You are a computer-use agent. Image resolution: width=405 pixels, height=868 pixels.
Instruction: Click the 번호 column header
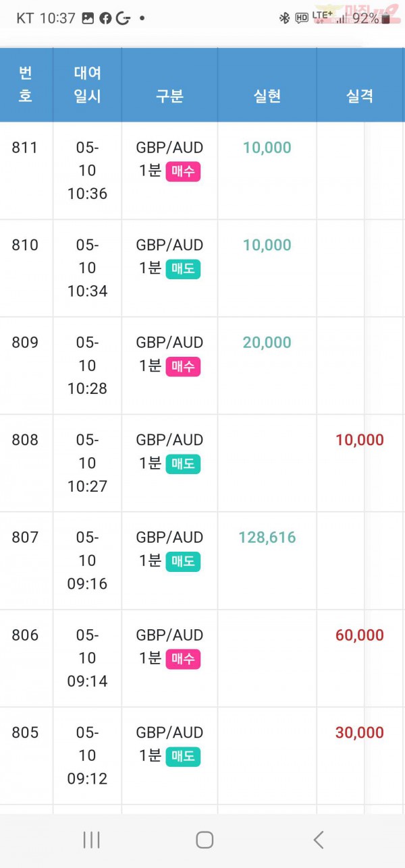coord(26,84)
